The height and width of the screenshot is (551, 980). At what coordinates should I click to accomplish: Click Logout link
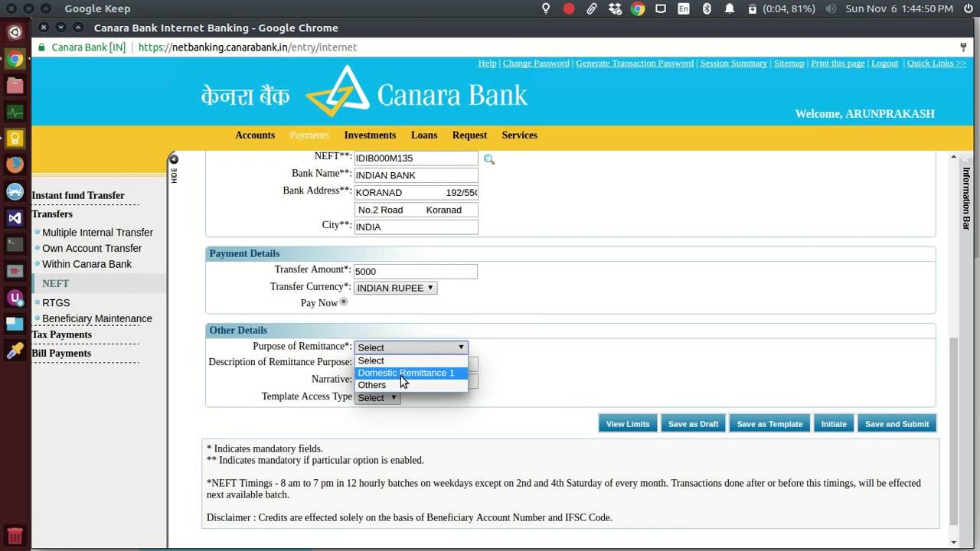tap(884, 63)
